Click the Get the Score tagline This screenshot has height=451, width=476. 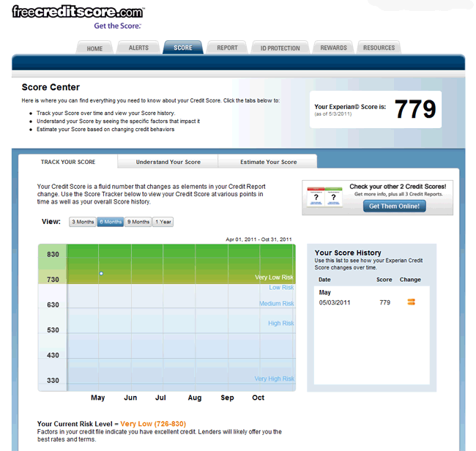(117, 26)
